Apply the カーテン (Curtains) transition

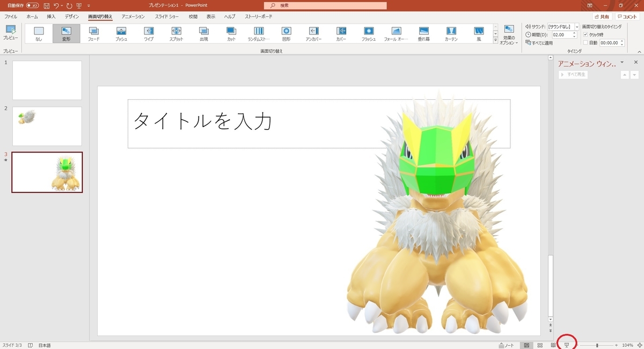pos(451,33)
